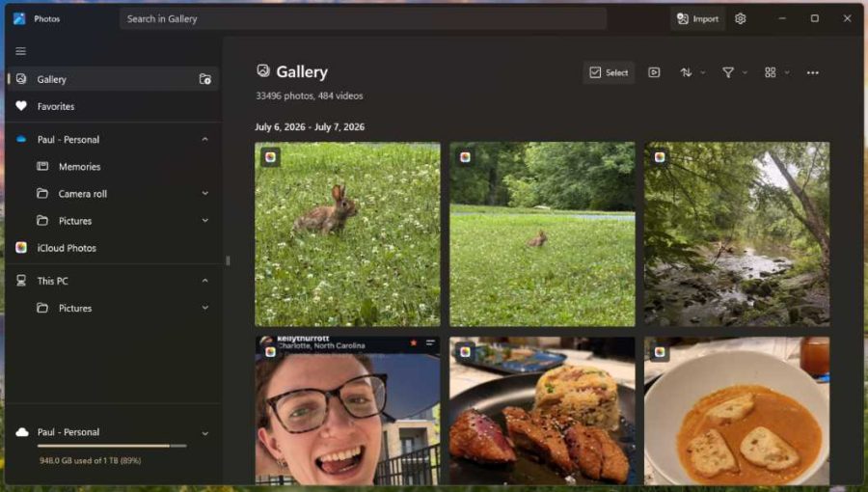
Task: Click the add folder icon beside Gallery
Action: tap(204, 79)
